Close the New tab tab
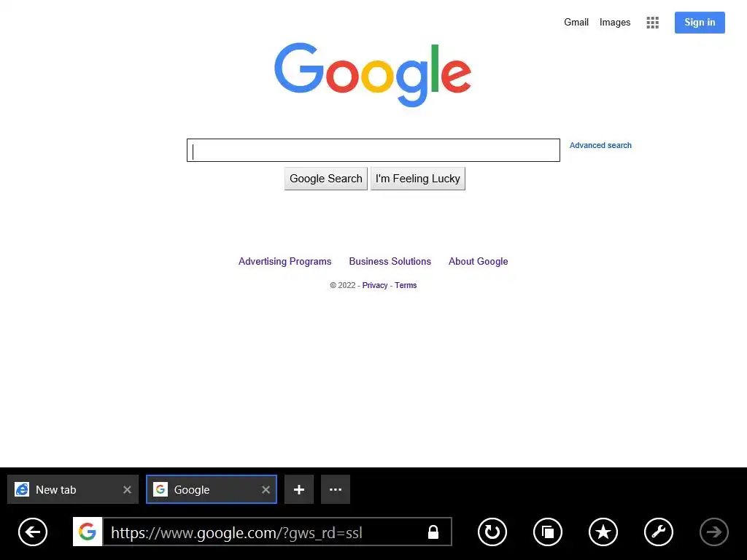This screenshot has height=560, width=747. tap(127, 489)
